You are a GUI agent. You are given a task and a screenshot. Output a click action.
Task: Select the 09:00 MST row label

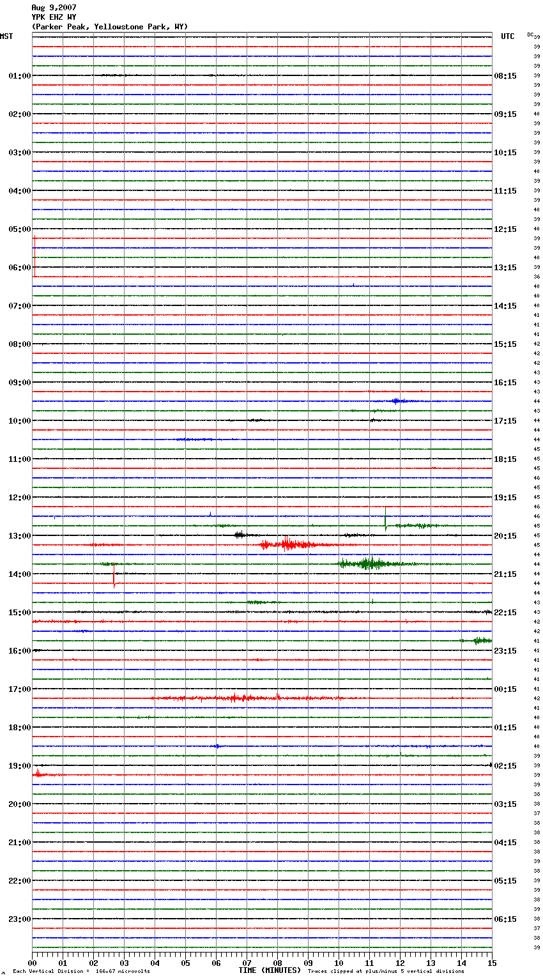click(20, 383)
